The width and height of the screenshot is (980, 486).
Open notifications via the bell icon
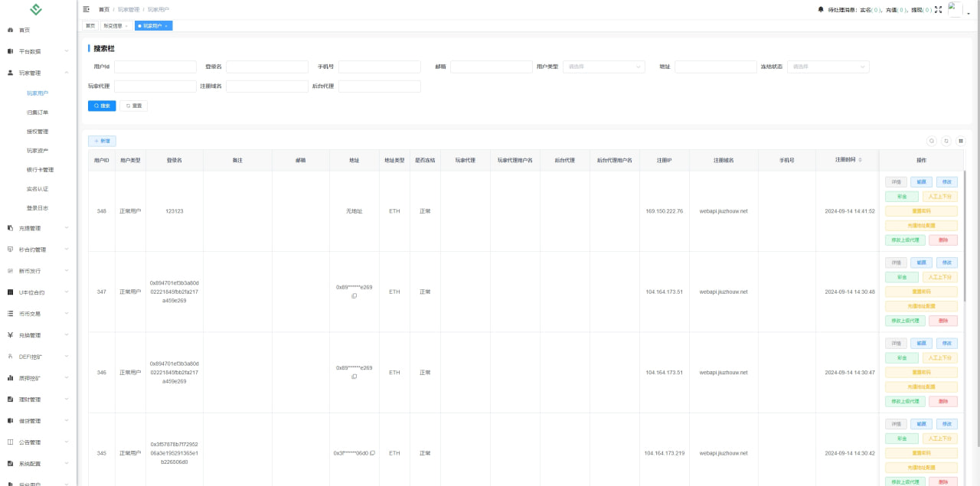click(x=822, y=9)
